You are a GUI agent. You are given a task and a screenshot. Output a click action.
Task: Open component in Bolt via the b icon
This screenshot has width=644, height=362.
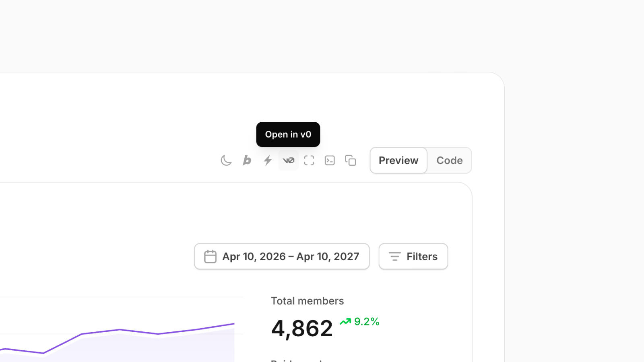pos(247,160)
